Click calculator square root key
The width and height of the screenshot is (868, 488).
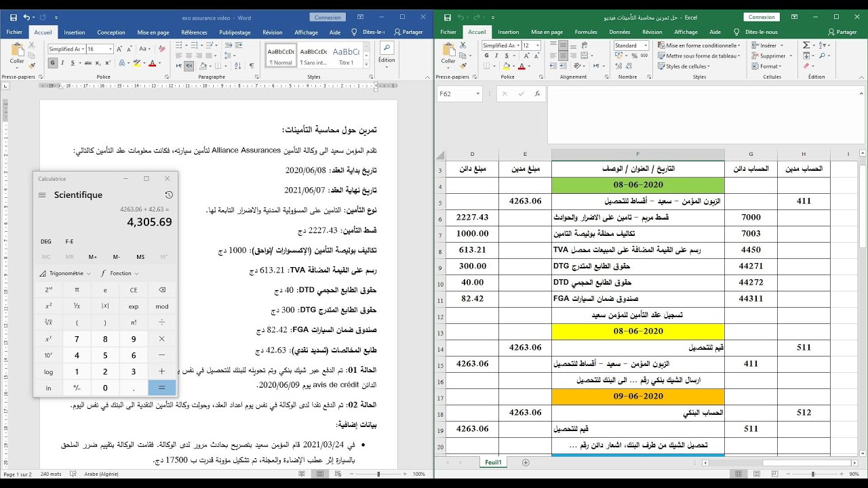click(48, 322)
